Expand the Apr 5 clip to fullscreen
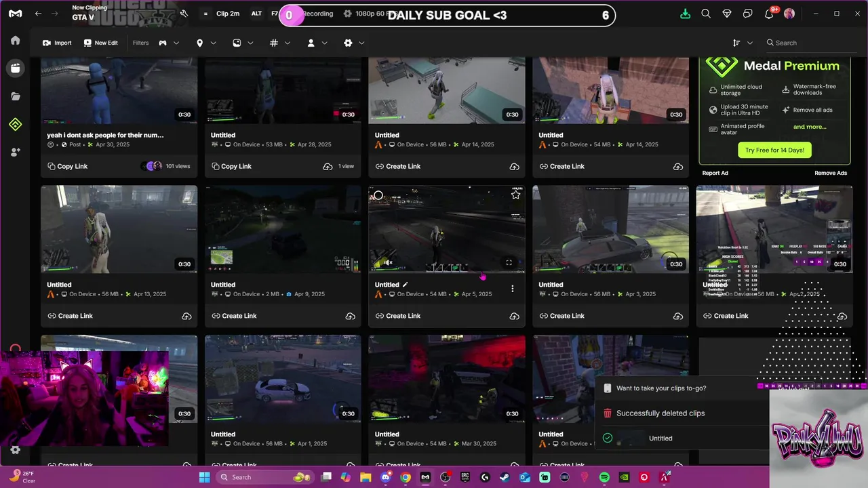 point(509,262)
